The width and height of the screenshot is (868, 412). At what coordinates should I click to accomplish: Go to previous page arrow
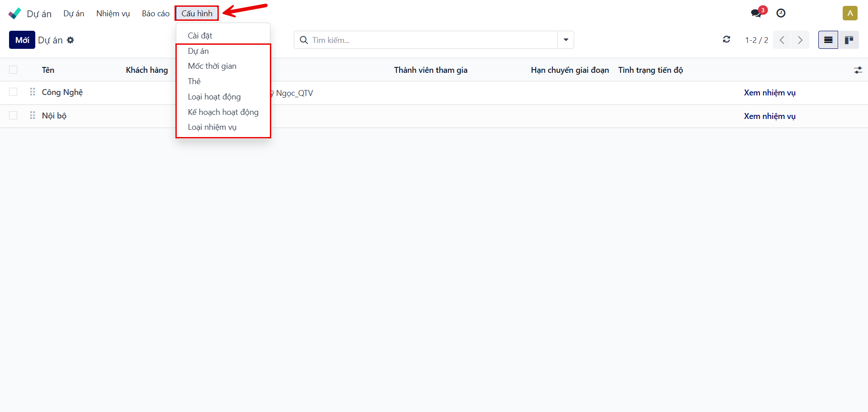coord(782,40)
